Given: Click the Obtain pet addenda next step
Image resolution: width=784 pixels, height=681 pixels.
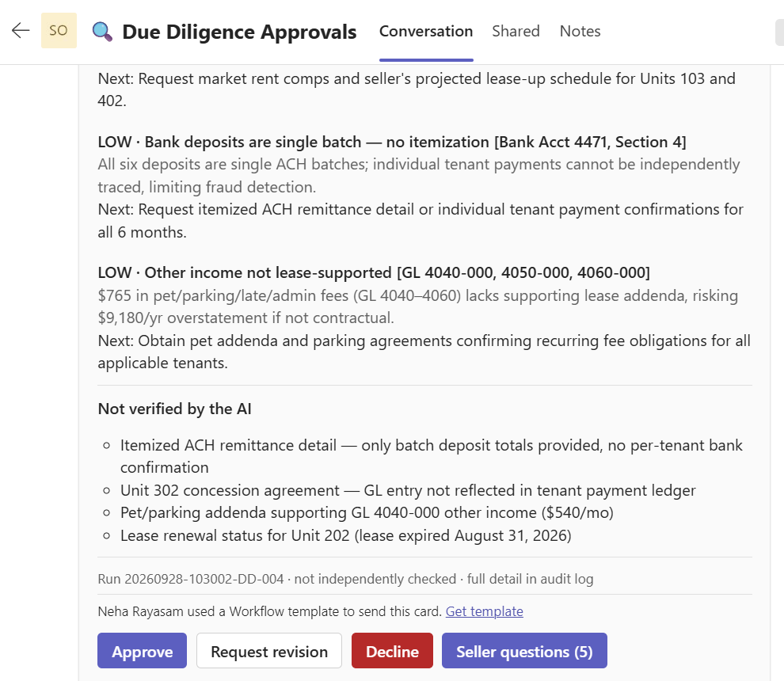Looking at the screenshot, I should click(x=424, y=352).
